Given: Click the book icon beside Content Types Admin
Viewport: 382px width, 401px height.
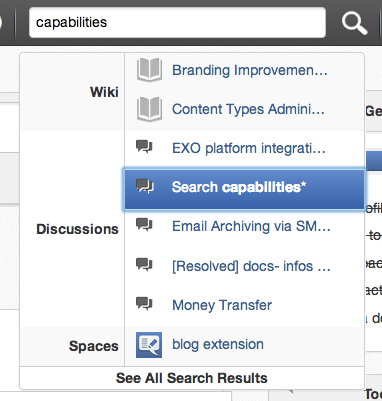Looking at the screenshot, I should pos(149,109).
